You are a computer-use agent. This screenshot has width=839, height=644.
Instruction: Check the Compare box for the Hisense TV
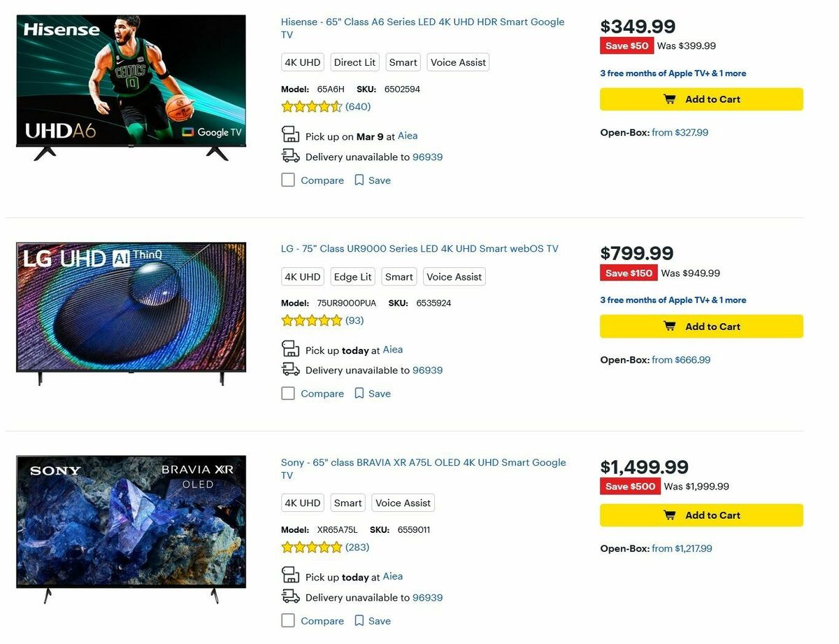tap(287, 180)
